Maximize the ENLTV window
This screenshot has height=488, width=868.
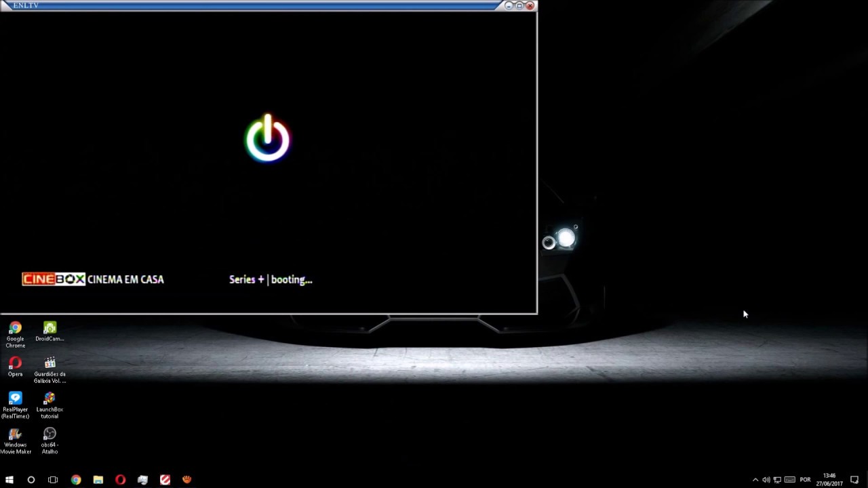pos(519,5)
